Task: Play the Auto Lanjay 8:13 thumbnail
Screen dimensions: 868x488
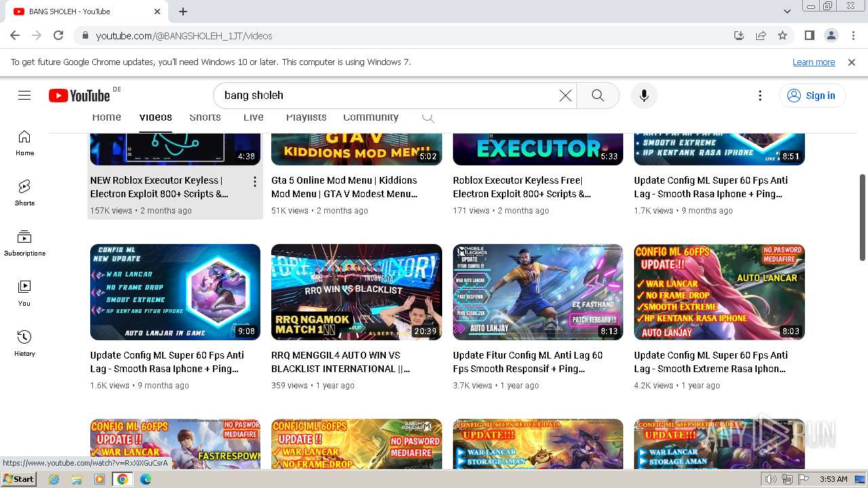Action: point(538,292)
